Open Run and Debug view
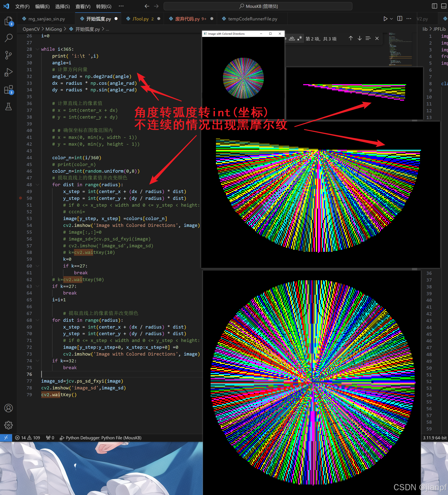 [9, 72]
